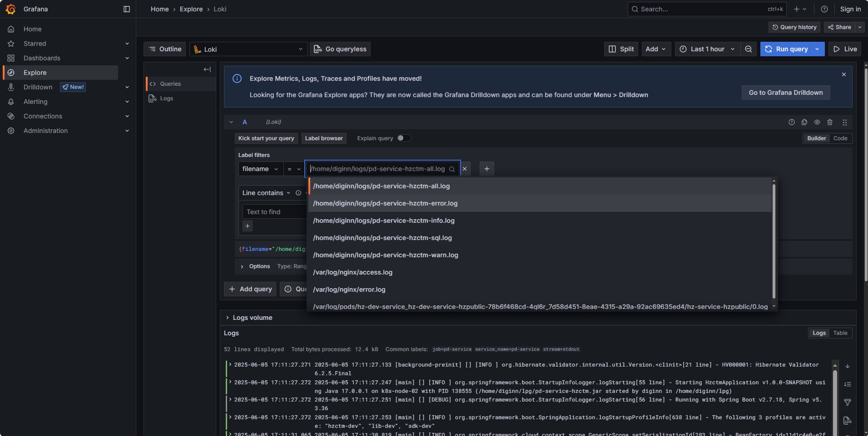This screenshot has height=436, width=868.
Task: Click the Run query button
Action: click(x=786, y=49)
